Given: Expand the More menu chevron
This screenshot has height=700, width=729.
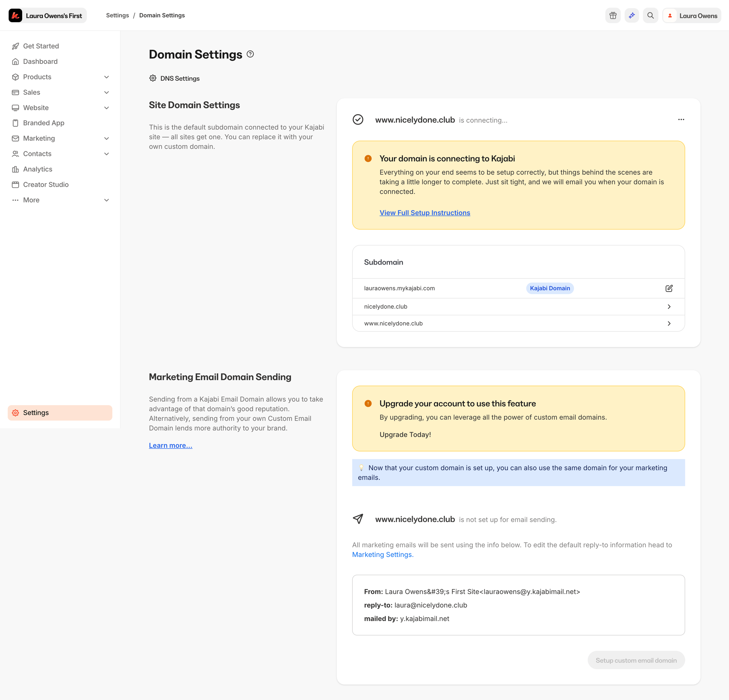Looking at the screenshot, I should (x=106, y=200).
